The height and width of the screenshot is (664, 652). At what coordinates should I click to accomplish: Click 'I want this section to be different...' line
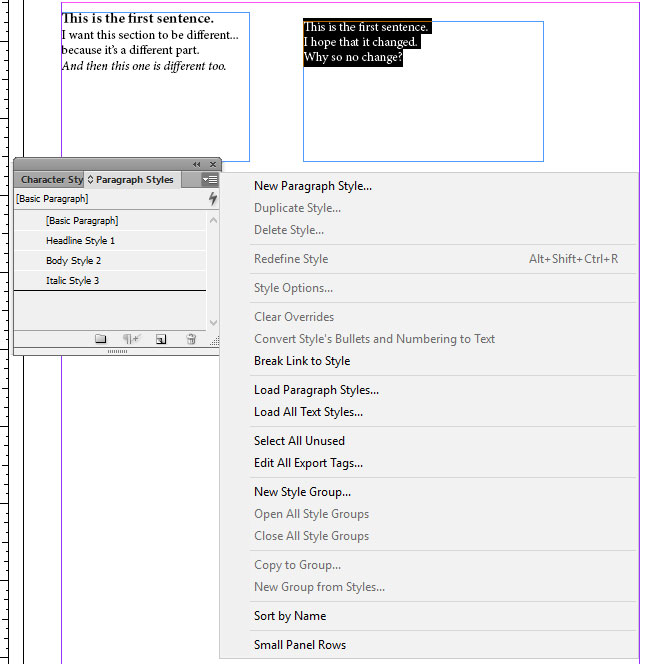pyautogui.click(x=150, y=35)
